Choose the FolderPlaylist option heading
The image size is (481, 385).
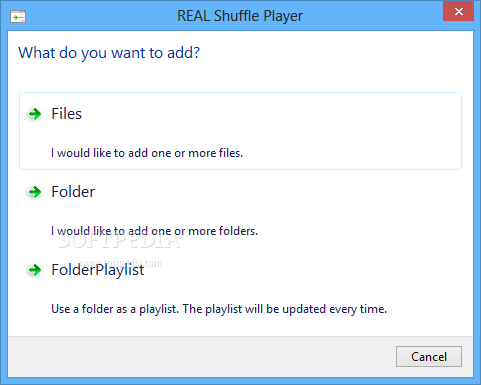(x=98, y=270)
